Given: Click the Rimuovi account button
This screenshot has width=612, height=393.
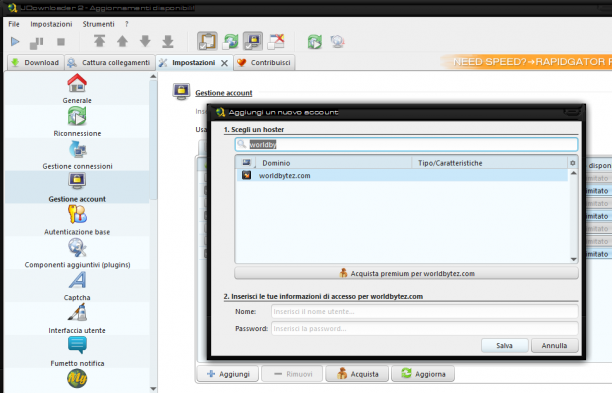Looking at the screenshot, I should click(292, 374).
